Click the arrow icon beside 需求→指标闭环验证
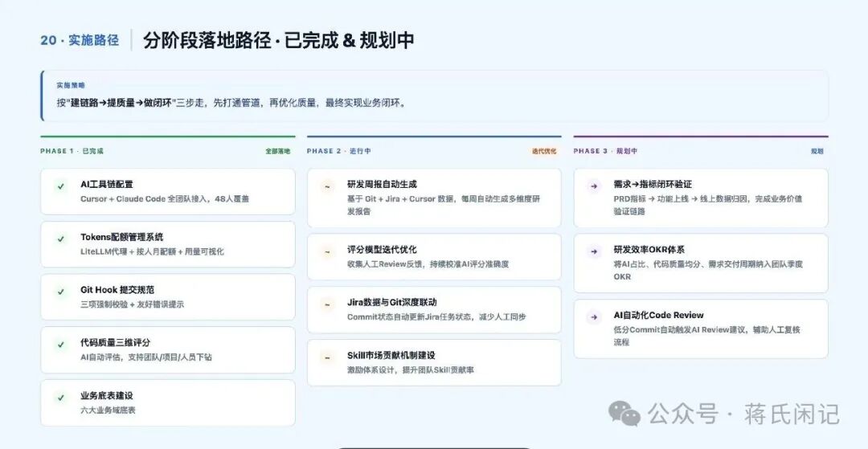Viewport: 868px width, 449px height. coord(594,186)
